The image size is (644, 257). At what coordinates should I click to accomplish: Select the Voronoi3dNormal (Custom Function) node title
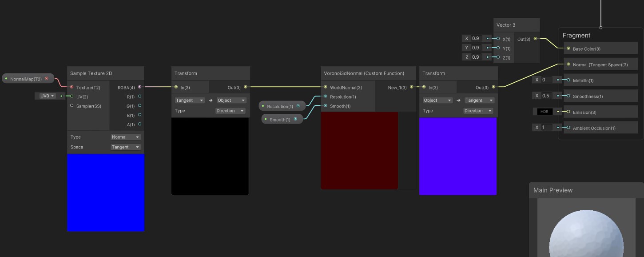(x=364, y=73)
